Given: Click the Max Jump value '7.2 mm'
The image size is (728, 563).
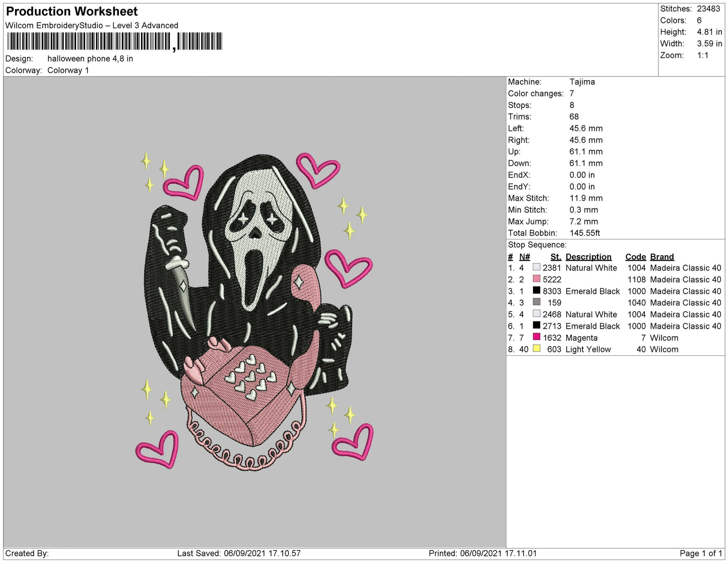Looking at the screenshot, I should [x=584, y=221].
